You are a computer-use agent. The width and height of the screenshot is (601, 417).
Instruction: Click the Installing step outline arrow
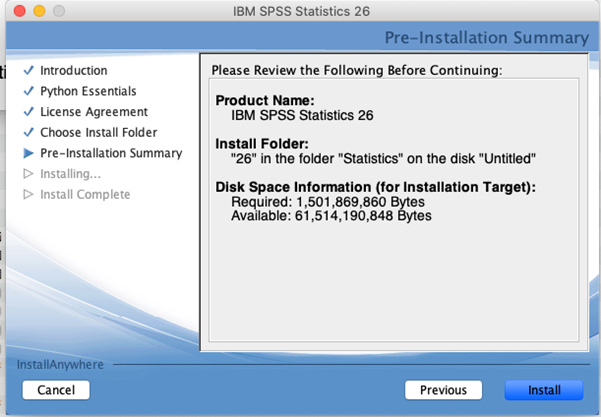[28, 174]
